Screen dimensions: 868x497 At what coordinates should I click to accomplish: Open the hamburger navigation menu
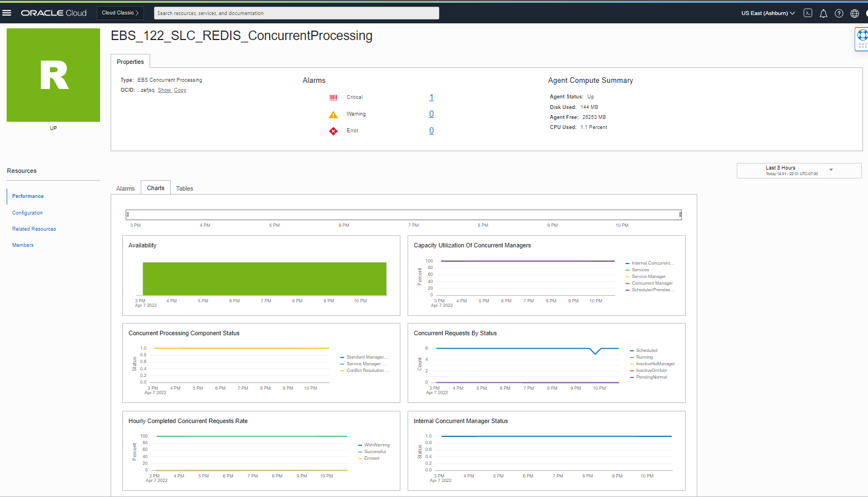coord(7,13)
